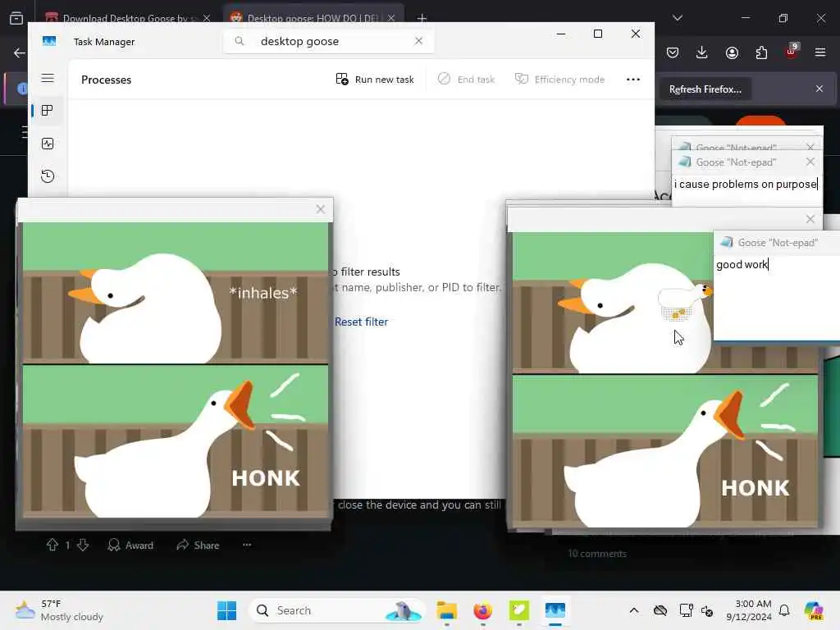Open File Explorer from taskbar
This screenshot has height=630, width=840.
[447, 610]
